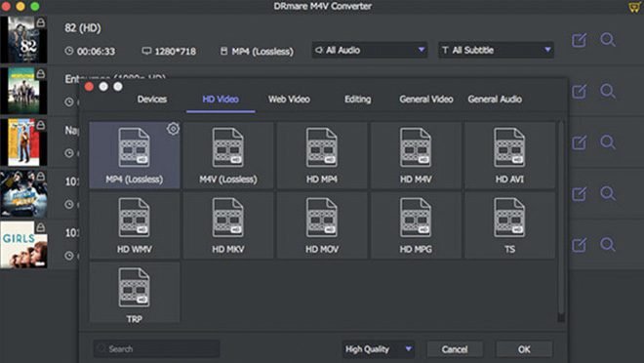Confirm with the OK button
This screenshot has width=644, height=363.
coord(524,349)
